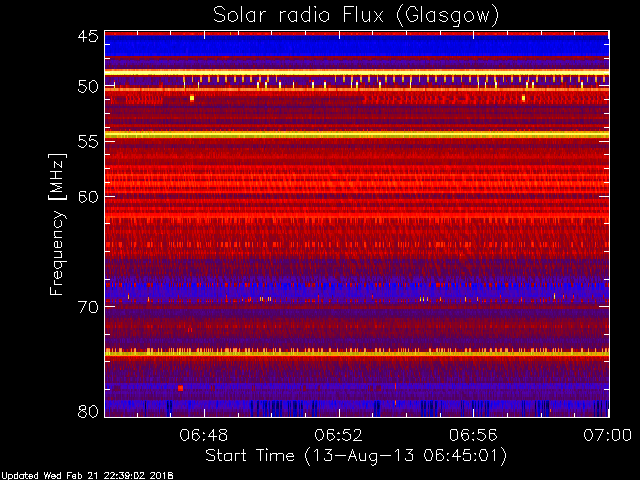Click the 07:00 time tick label
Viewport: 640px width, 480px height.
[608, 435]
